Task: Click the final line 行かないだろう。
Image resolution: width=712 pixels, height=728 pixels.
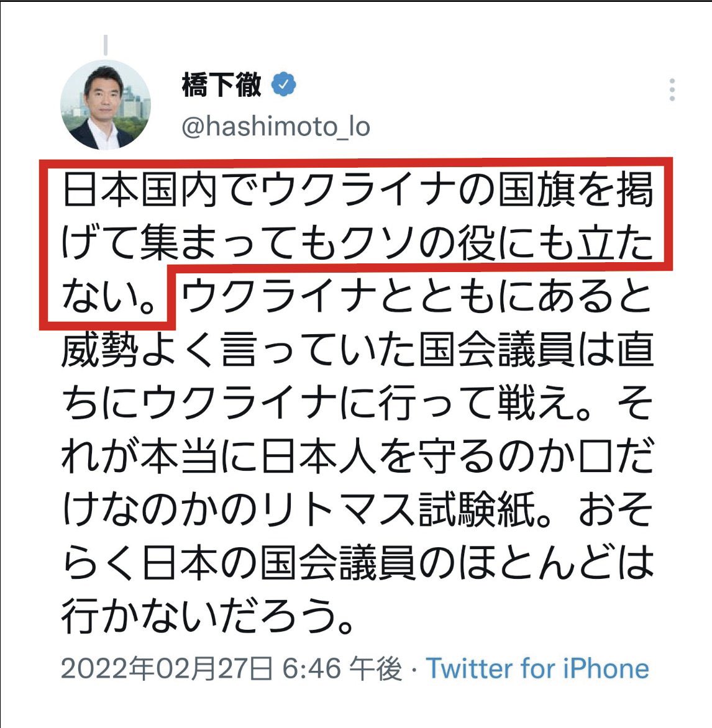Action: (x=208, y=617)
